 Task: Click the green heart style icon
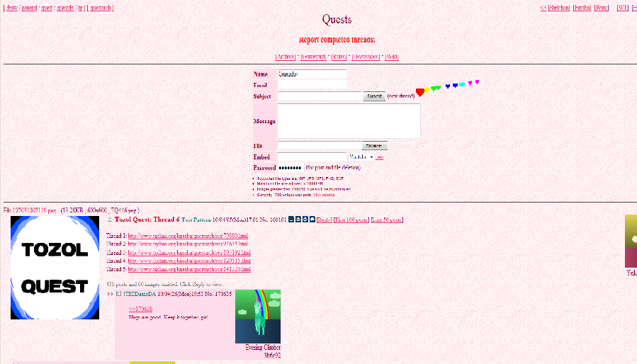[436, 89]
